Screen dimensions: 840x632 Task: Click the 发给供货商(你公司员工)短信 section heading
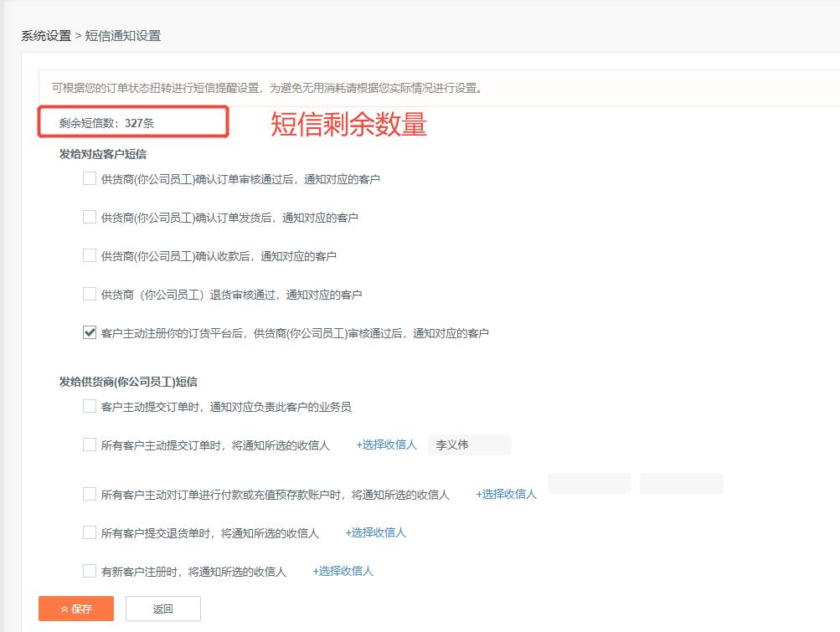128,382
